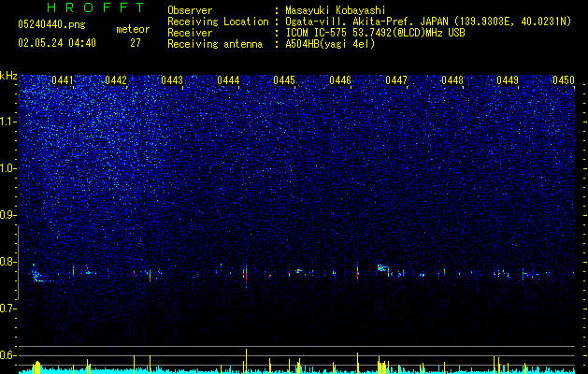Click the 0449 time marker

[x=508, y=80]
